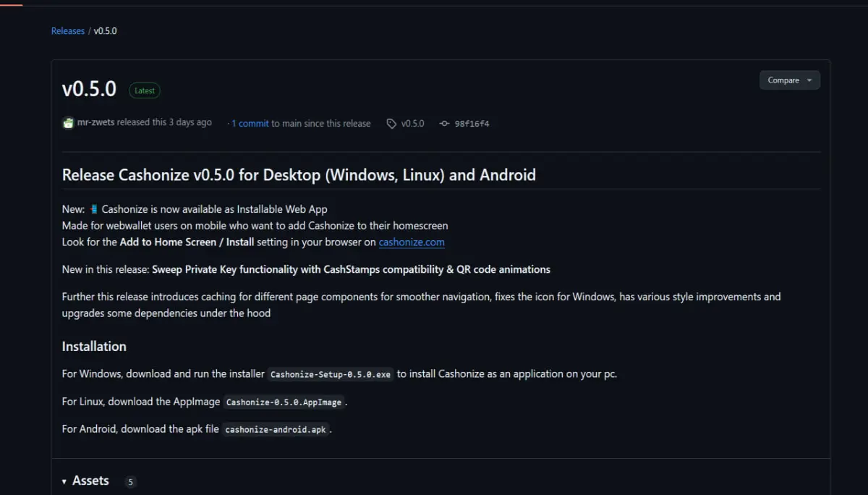The height and width of the screenshot is (495, 868).
Task: View commit hash 98f16f4
Action: (x=472, y=124)
